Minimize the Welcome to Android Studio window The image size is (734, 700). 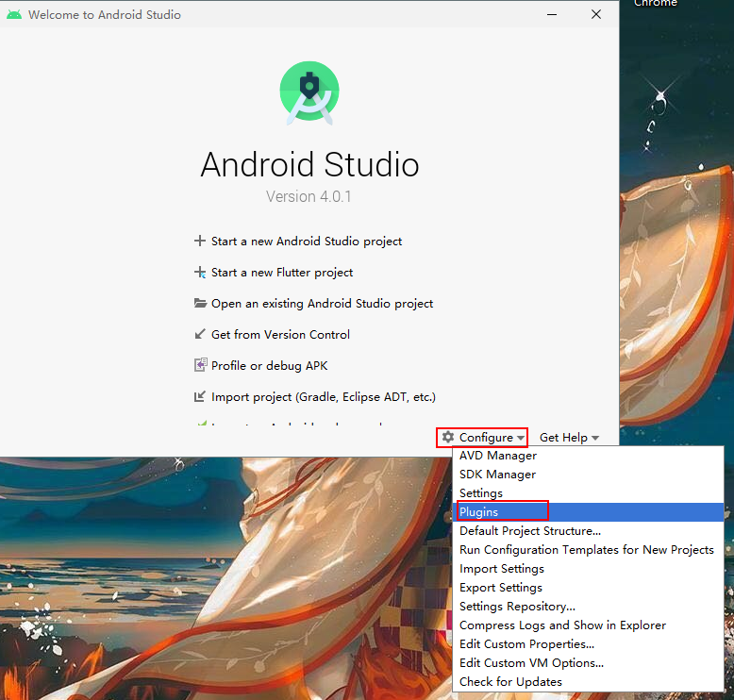552,14
